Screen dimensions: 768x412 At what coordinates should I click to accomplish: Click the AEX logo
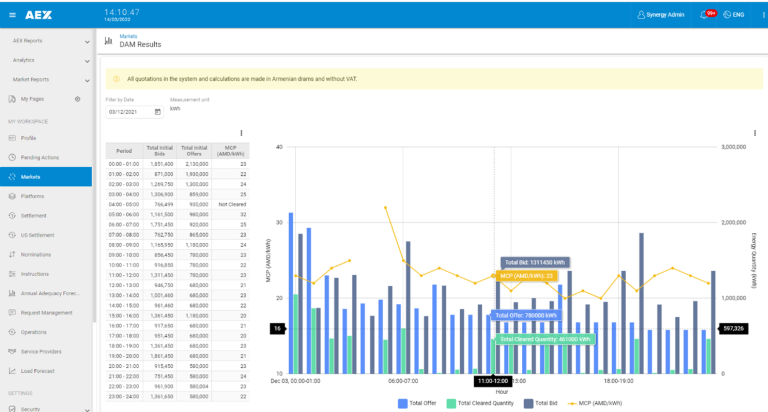(38, 15)
